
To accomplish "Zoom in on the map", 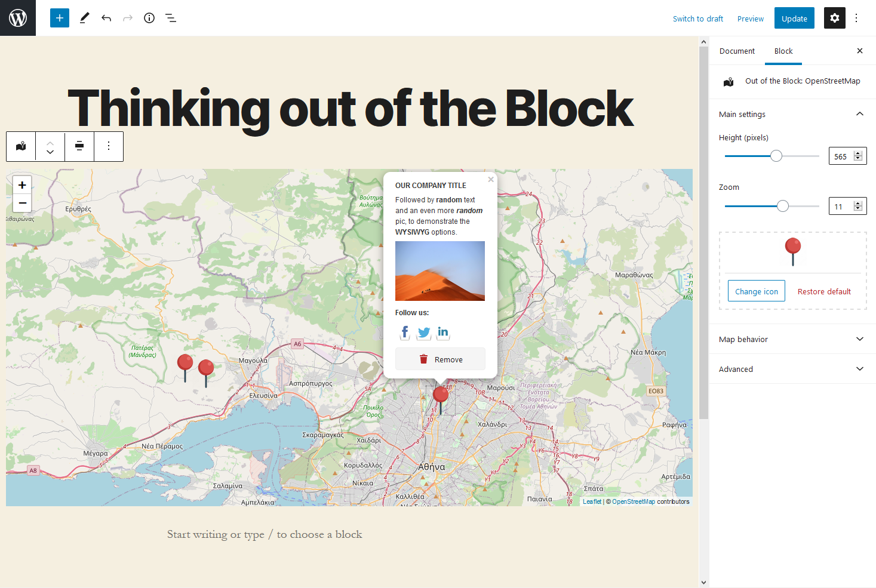I will click(22, 185).
